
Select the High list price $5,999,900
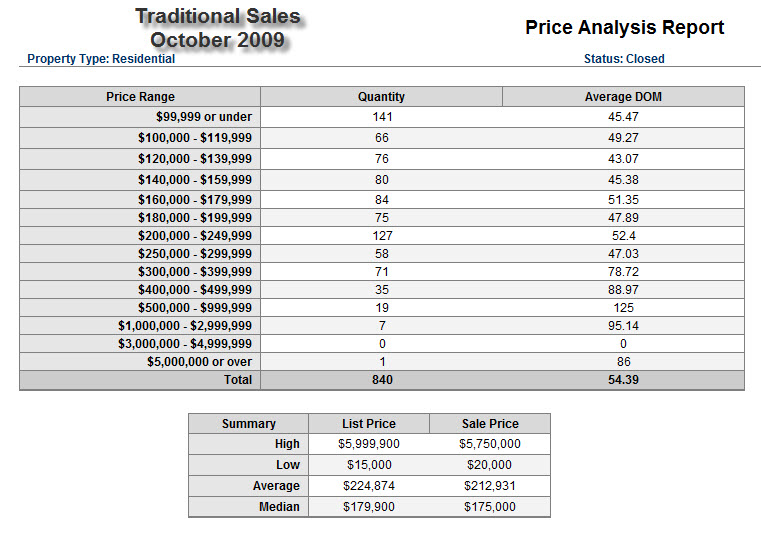(x=368, y=444)
